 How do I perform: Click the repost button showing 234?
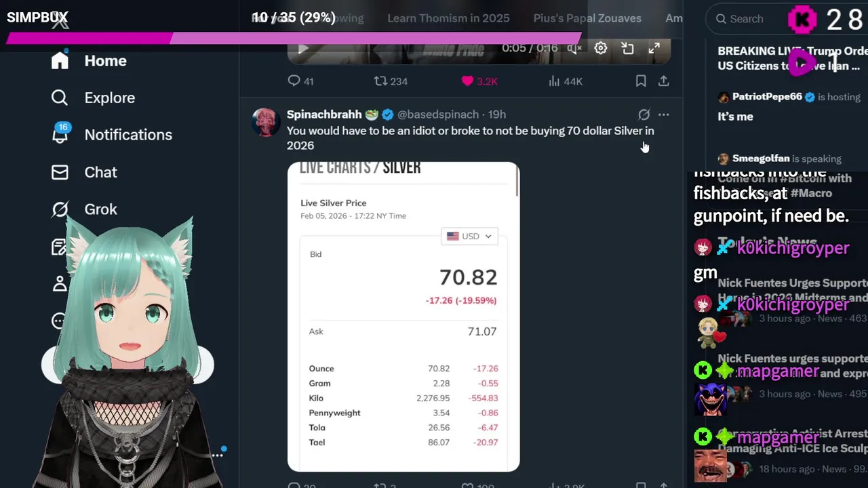coord(391,81)
